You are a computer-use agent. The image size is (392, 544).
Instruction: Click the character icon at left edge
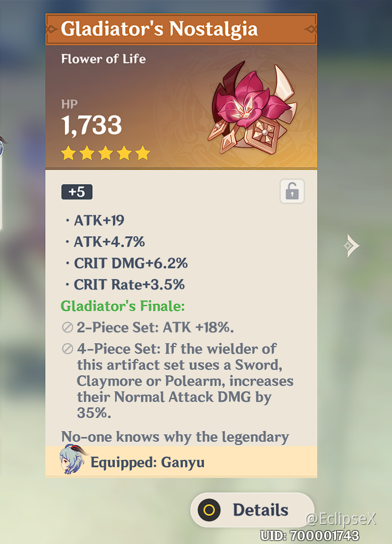click(x=3, y=146)
